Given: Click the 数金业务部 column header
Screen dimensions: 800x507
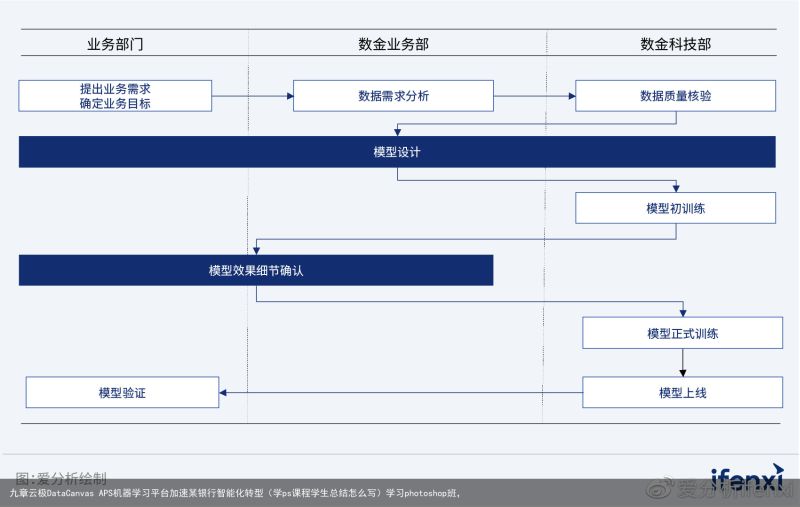Looking at the screenshot, I should click(x=393, y=44).
